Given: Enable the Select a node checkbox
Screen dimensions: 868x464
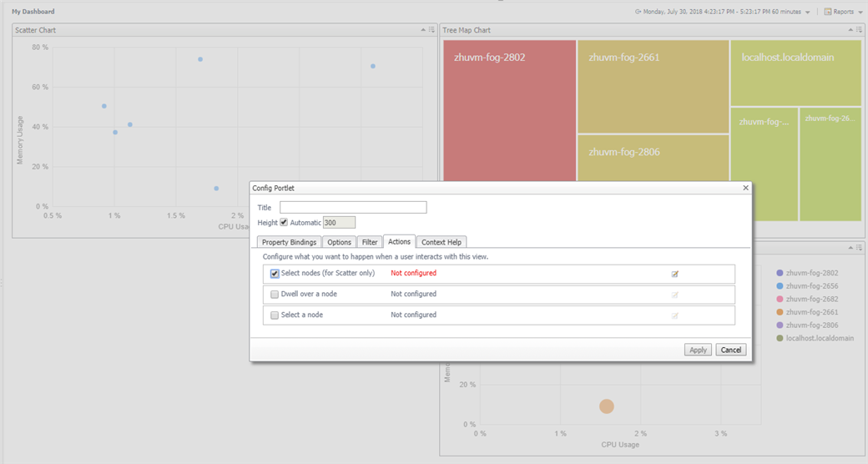Looking at the screenshot, I should pos(275,315).
